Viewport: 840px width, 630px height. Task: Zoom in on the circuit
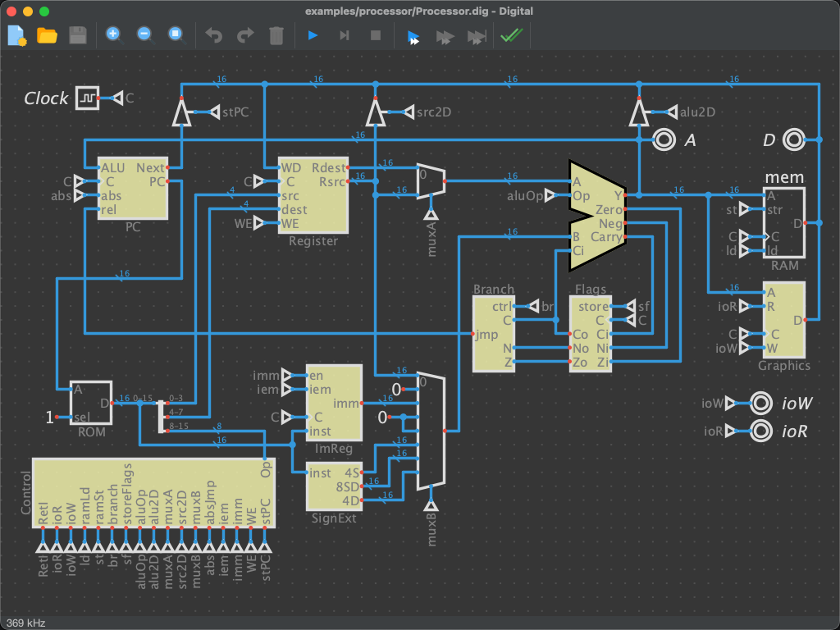tap(114, 35)
